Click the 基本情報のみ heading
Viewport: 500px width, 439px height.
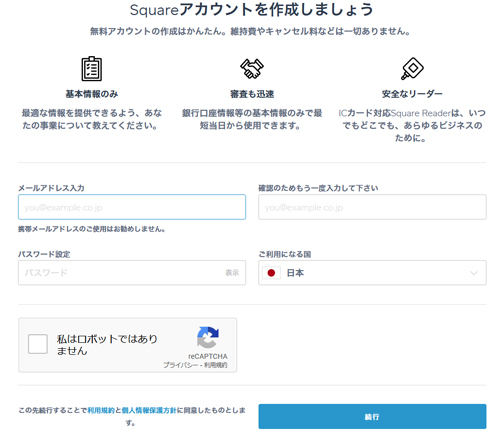tap(92, 94)
